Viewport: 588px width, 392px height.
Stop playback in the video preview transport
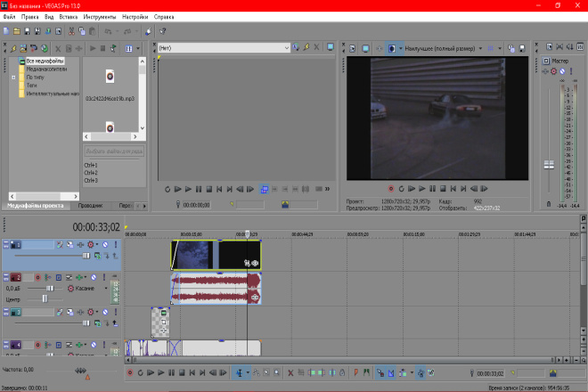[x=443, y=189]
